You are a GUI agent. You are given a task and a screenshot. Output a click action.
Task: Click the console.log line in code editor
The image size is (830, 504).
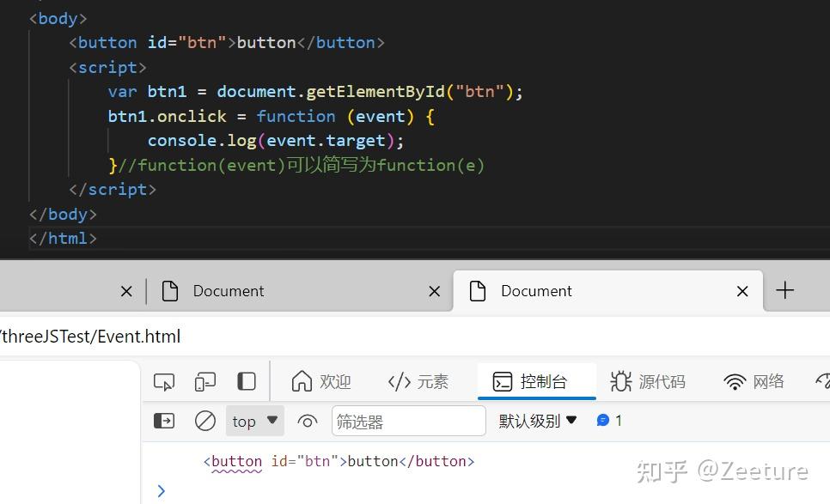click(275, 141)
